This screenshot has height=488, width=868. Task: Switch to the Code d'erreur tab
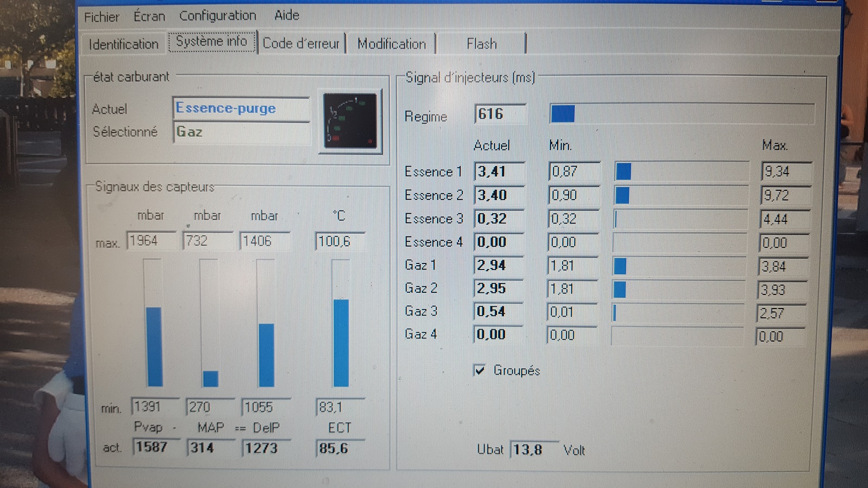pyautogui.click(x=301, y=43)
